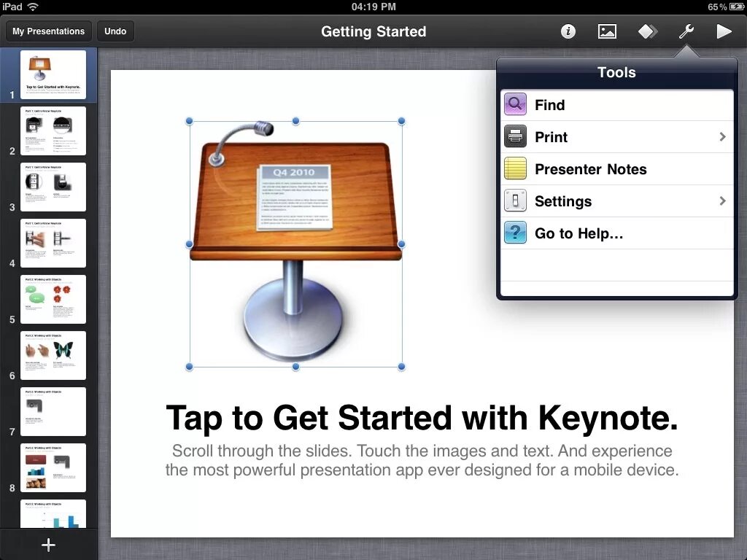Tap the Print printer icon
The height and width of the screenshot is (560, 747).
515,136
